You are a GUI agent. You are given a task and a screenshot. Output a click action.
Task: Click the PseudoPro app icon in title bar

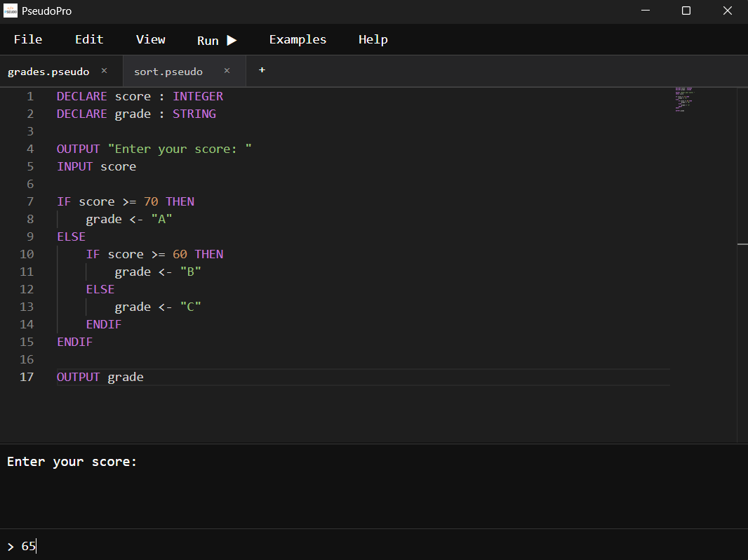tap(11, 11)
